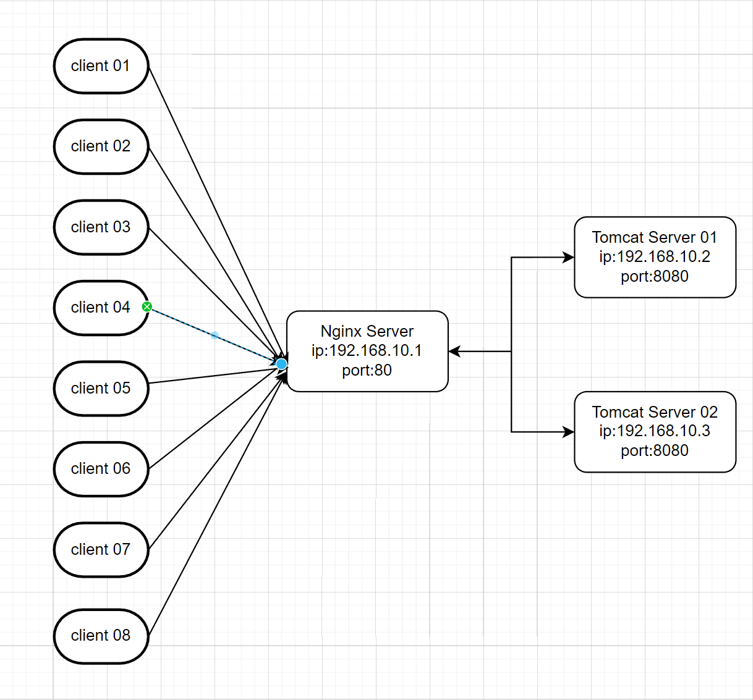
Task: Click the green source handle on client 04
Action: [147, 306]
